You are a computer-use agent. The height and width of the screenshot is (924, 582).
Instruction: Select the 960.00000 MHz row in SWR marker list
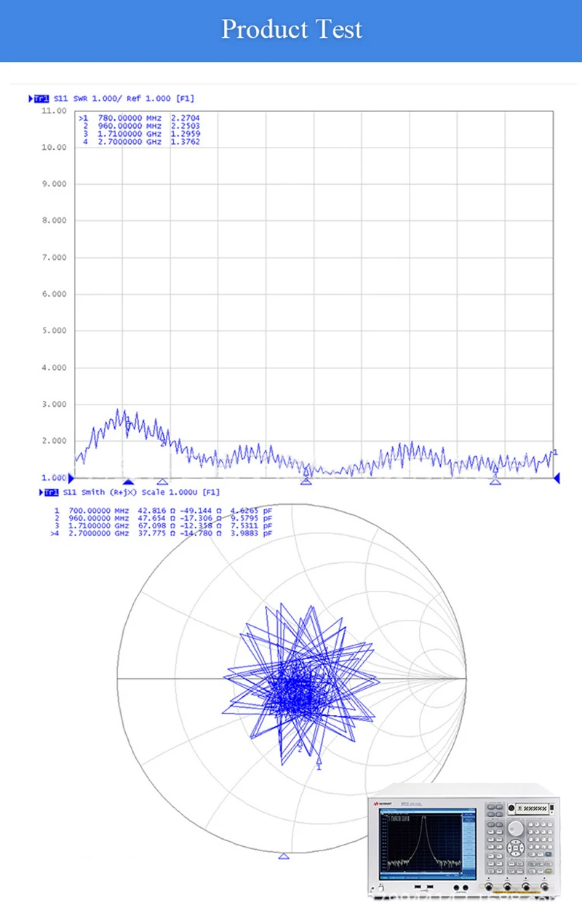(140, 125)
